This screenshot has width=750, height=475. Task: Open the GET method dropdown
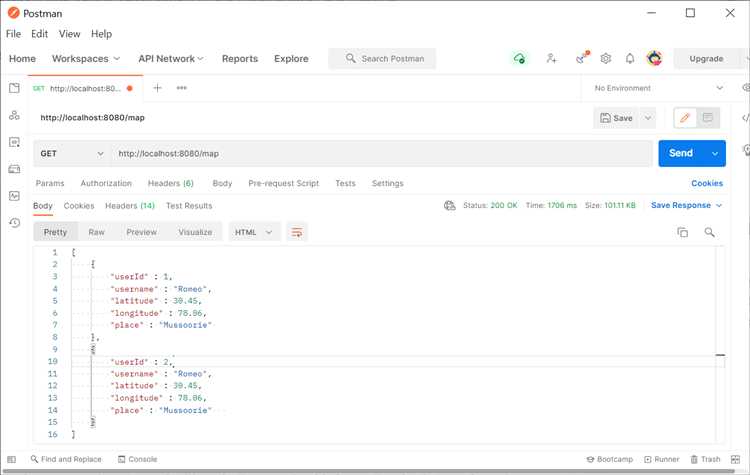[72, 153]
